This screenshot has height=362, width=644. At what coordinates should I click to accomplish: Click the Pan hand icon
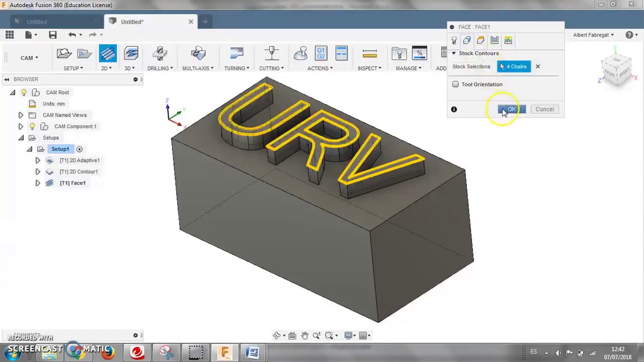tap(304, 335)
